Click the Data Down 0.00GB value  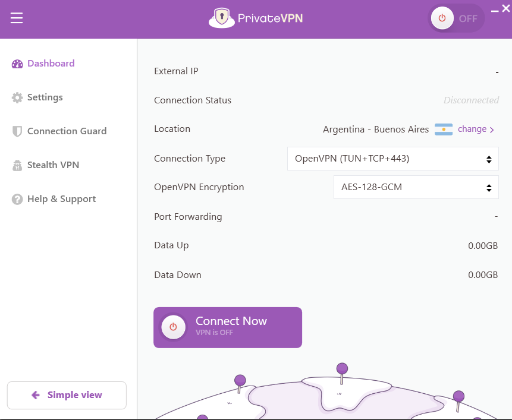pyautogui.click(x=483, y=275)
